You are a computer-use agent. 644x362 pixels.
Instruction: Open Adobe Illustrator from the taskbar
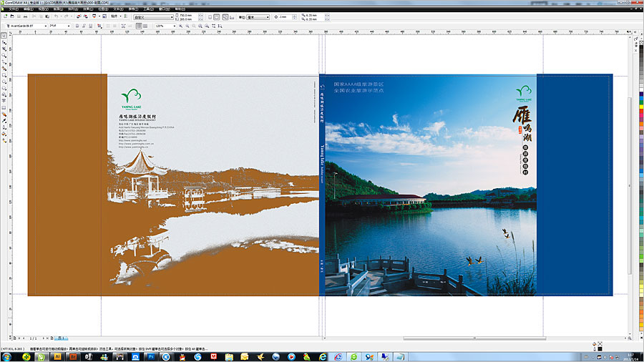pos(57,356)
